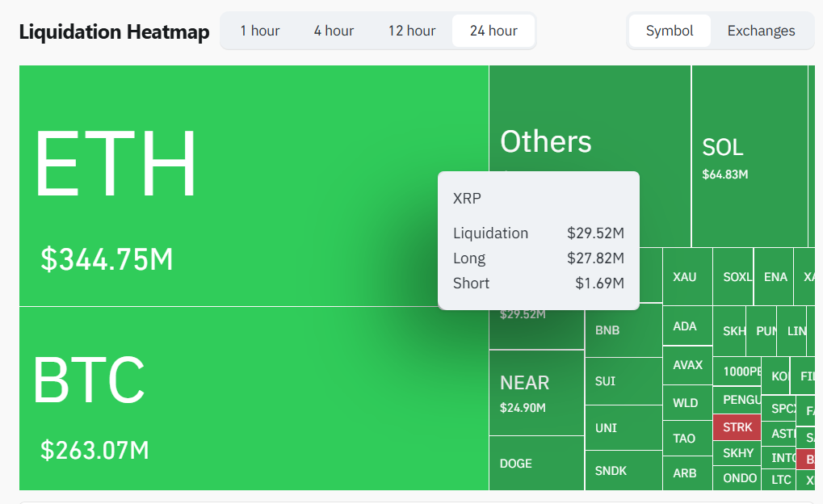Select the 24 hour timeframe tab
Image resolution: width=823 pixels, height=504 pixels.
[x=493, y=31]
